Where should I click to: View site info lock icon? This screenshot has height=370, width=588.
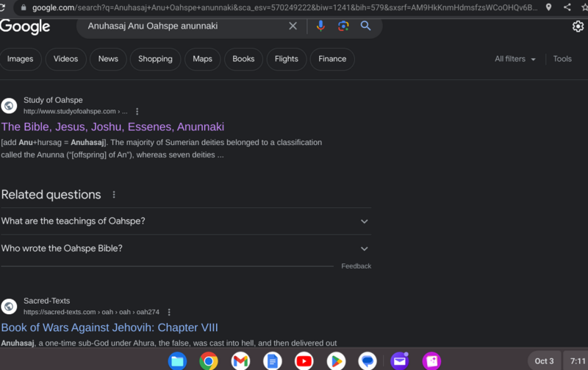pos(24,7)
